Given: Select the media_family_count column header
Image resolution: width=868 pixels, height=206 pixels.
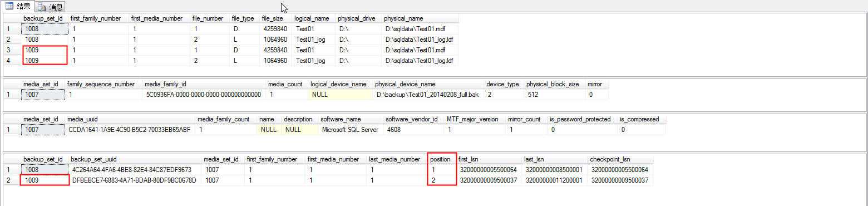Looking at the screenshot, I should tap(226, 119).
